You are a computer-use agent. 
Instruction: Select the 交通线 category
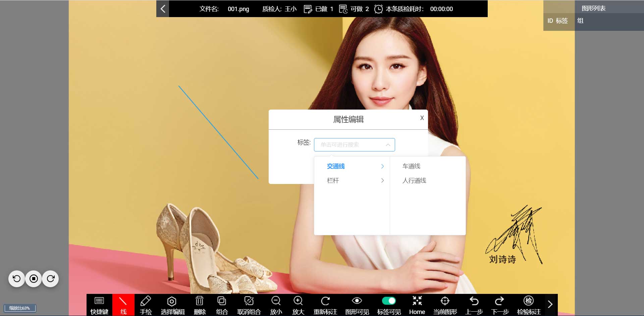pos(352,166)
